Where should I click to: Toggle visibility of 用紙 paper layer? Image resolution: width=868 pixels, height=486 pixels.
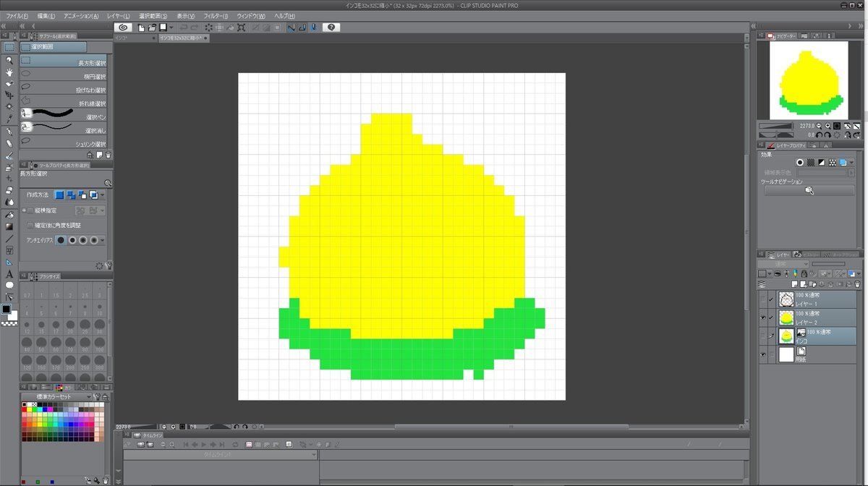(x=763, y=354)
